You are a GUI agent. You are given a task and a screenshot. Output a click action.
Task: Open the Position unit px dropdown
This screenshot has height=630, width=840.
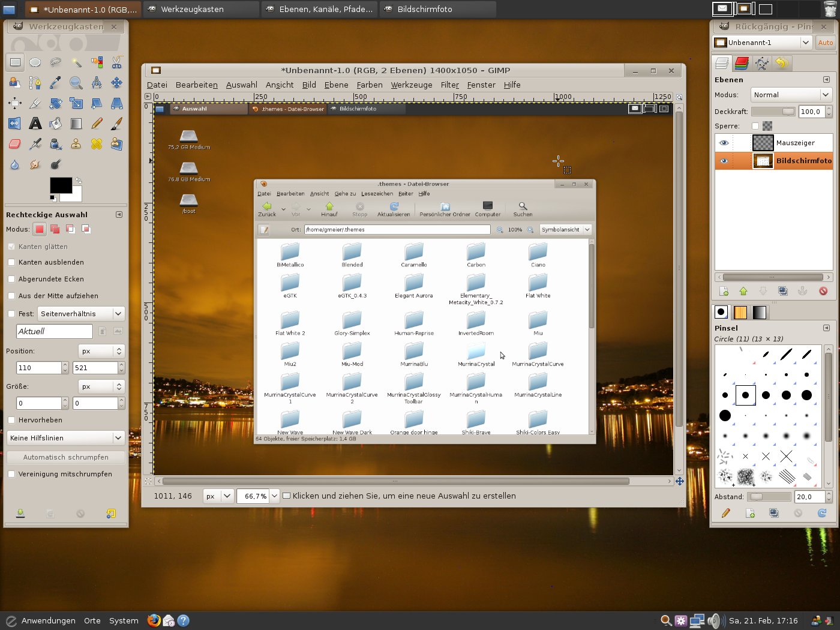101,351
